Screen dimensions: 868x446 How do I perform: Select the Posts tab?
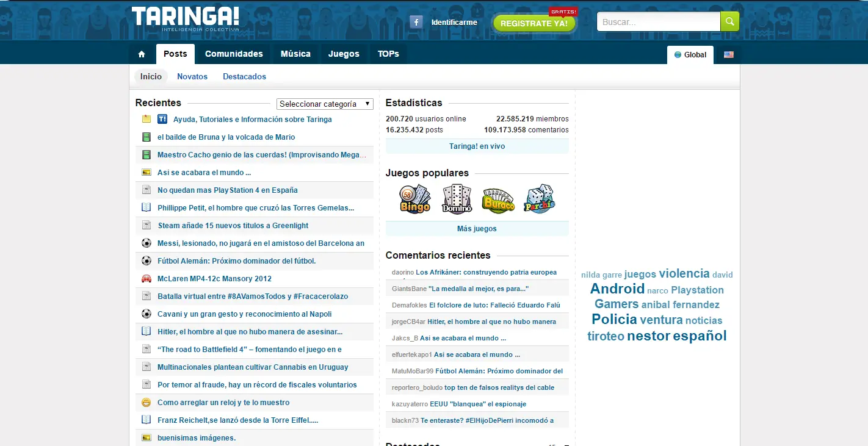pyautogui.click(x=175, y=54)
